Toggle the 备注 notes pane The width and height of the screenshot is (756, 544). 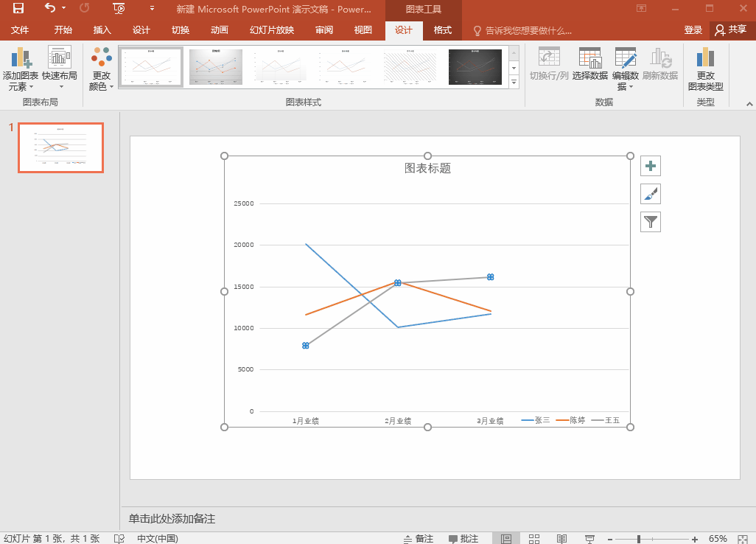tap(418, 538)
